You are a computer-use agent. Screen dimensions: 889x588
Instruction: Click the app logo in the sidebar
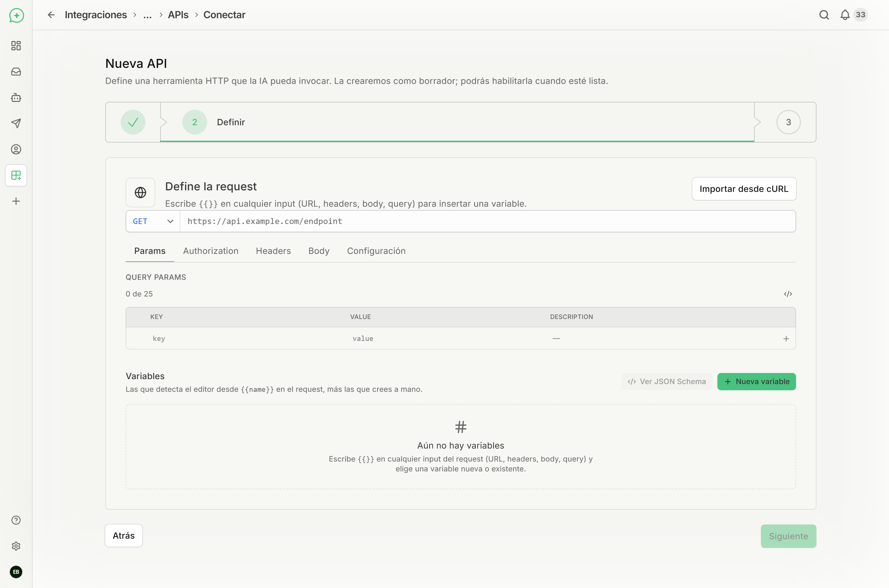pyautogui.click(x=16, y=15)
